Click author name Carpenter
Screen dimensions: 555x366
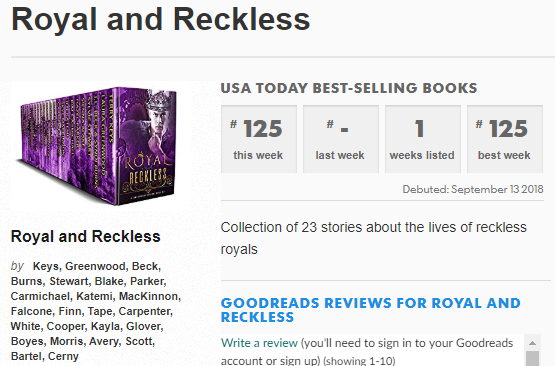pyautogui.click(x=144, y=311)
